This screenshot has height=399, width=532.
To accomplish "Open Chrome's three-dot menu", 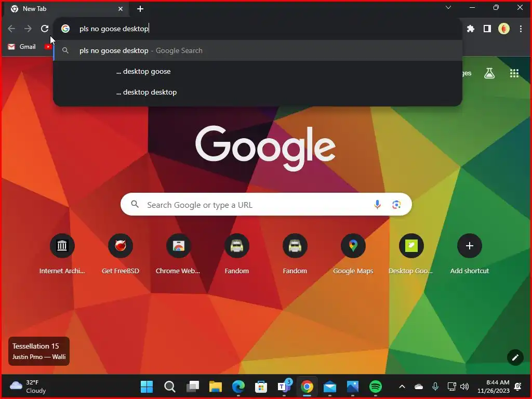I will click(521, 29).
